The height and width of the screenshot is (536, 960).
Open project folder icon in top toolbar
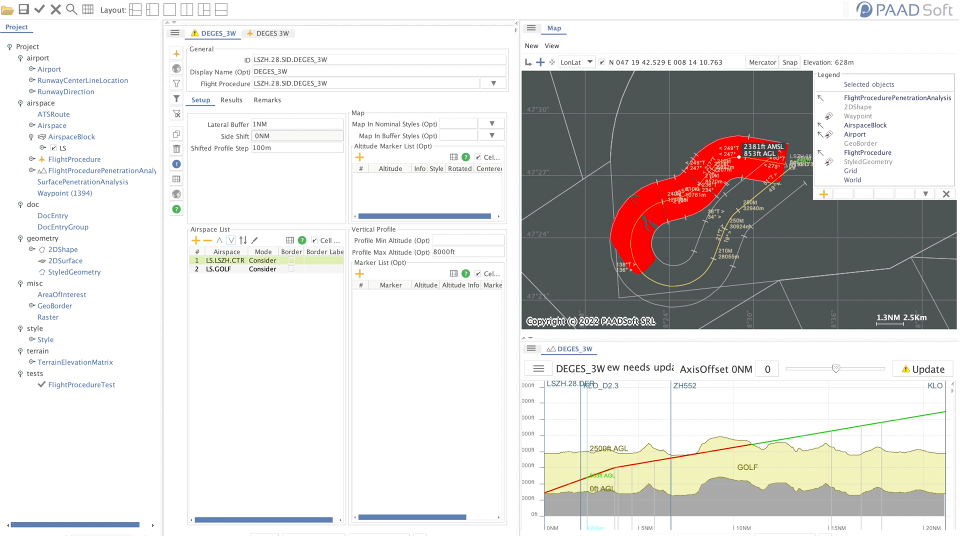coord(7,9)
